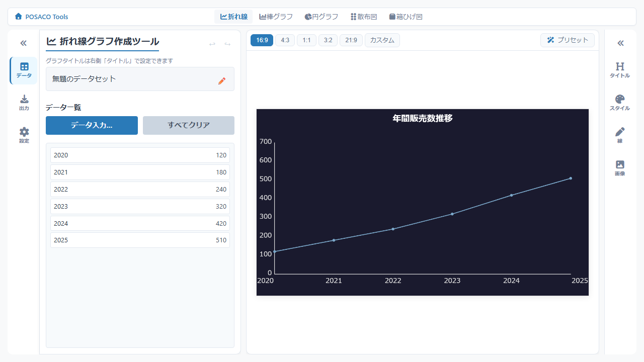Viewport: 644px width, 362px height.
Task: Click the redo arrow icon
Action: click(227, 44)
